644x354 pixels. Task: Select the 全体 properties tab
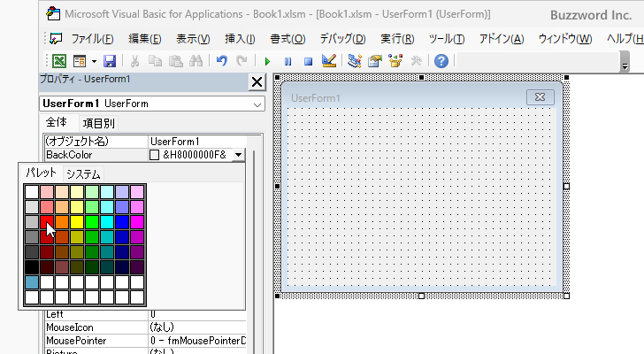point(57,122)
